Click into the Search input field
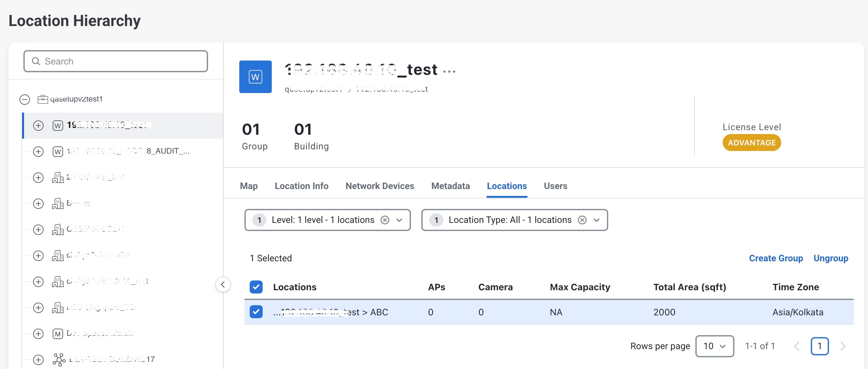 (116, 61)
